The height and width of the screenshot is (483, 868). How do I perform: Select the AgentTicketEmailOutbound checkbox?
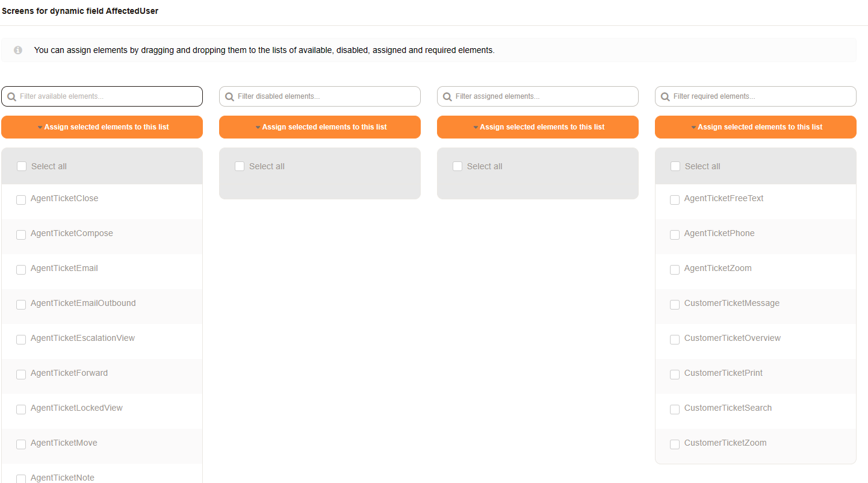pyautogui.click(x=21, y=304)
